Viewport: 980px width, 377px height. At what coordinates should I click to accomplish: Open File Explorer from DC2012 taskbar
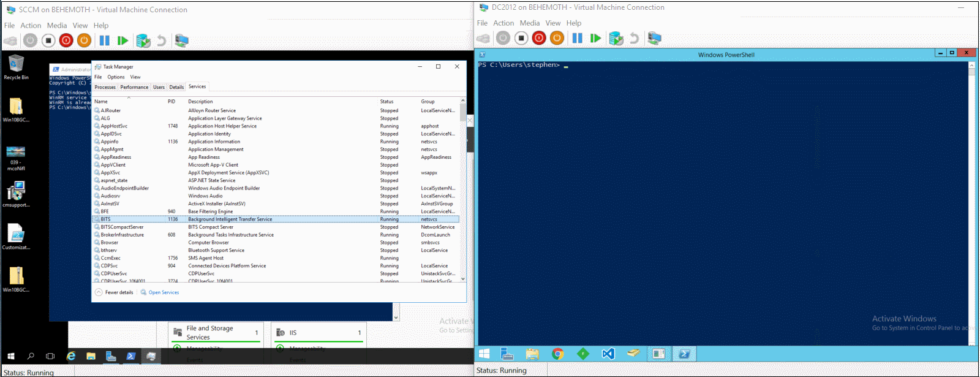[532, 354]
